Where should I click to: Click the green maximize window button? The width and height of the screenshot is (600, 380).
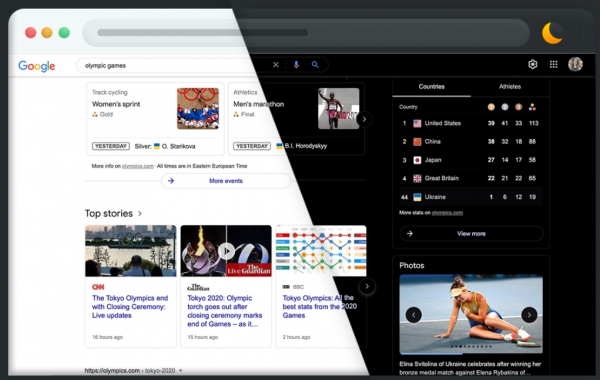[x=64, y=33]
